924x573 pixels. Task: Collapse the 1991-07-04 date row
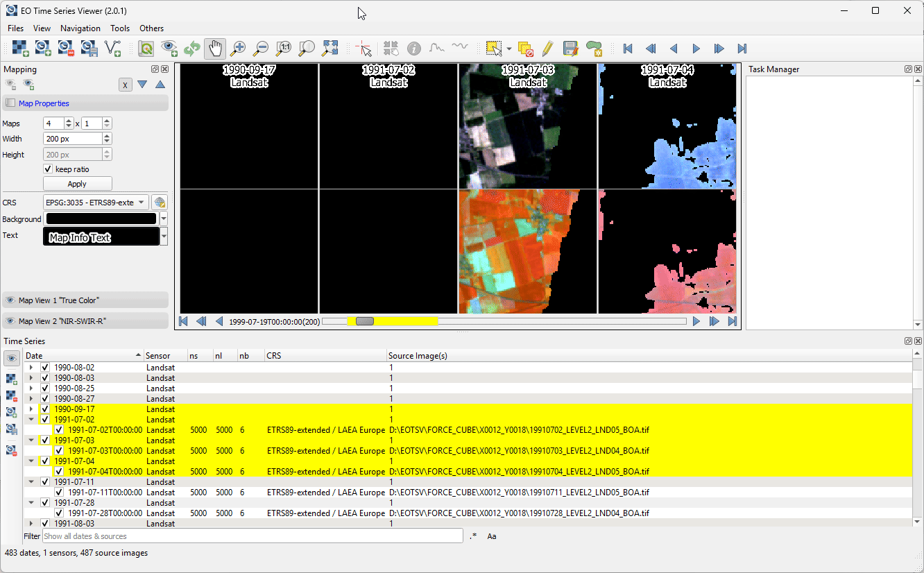(x=31, y=461)
